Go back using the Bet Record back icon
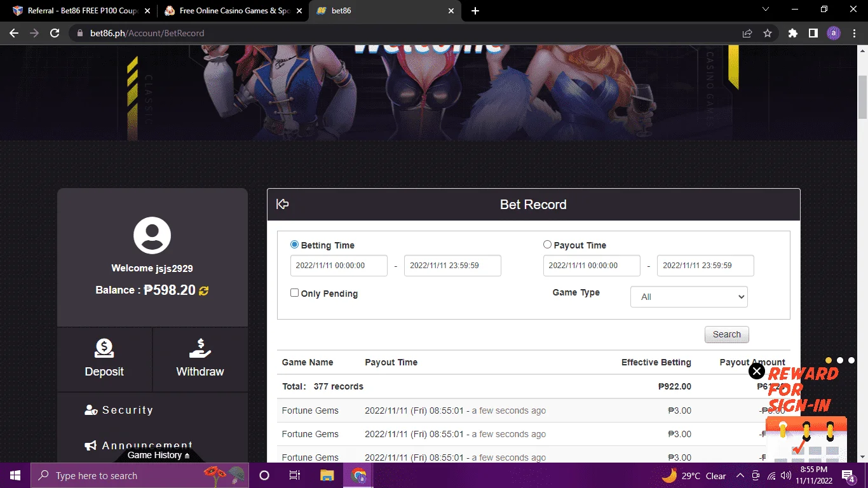Image resolution: width=868 pixels, height=488 pixels. click(283, 204)
